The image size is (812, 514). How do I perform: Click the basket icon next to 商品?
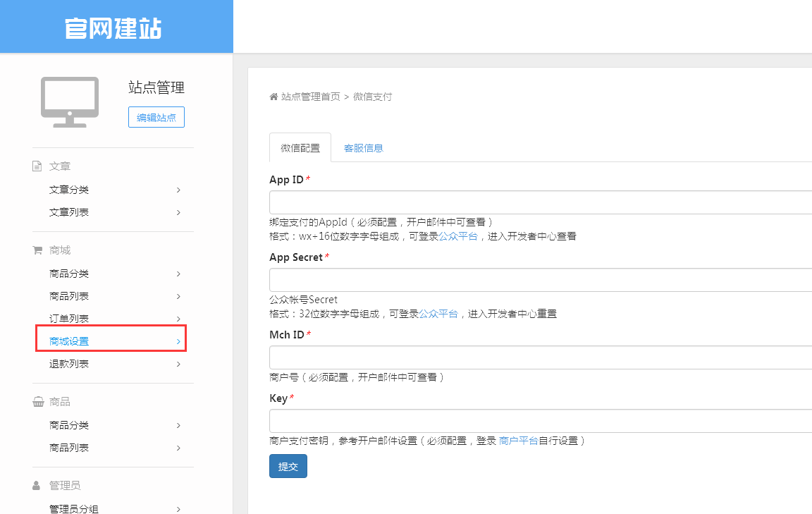tap(37, 402)
